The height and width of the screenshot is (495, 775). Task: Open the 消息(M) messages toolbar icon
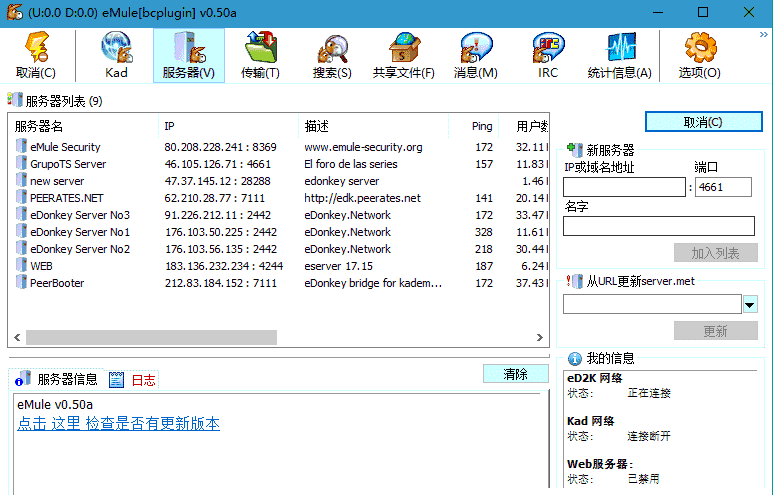click(x=476, y=47)
